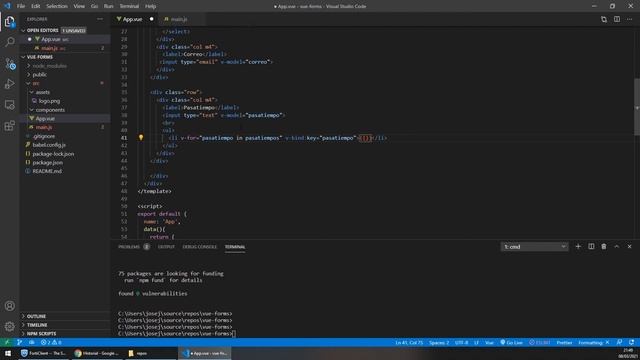Open the Help menu

coord(150,6)
